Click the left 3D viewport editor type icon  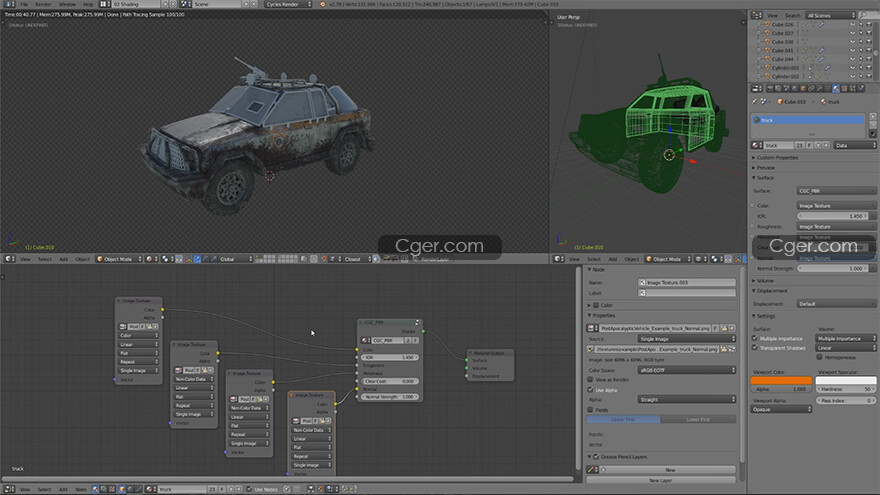point(9,259)
